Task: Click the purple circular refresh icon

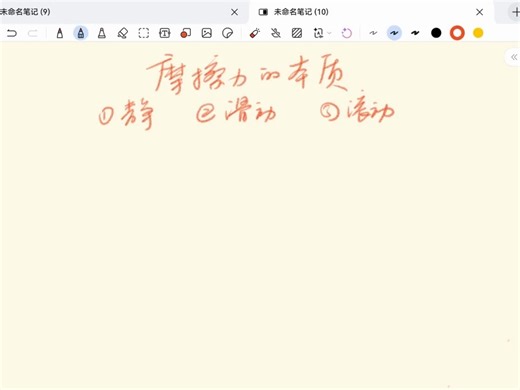Action: click(347, 33)
